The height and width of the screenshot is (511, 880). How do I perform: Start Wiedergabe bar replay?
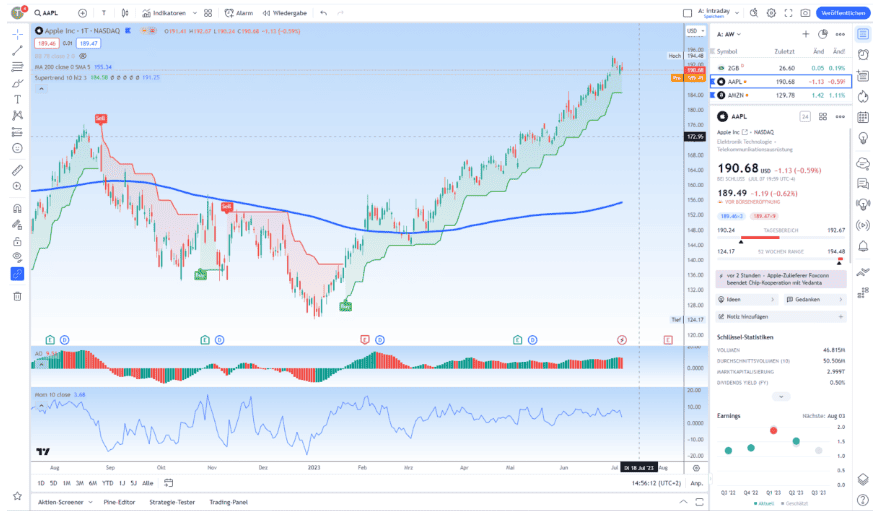(285, 13)
